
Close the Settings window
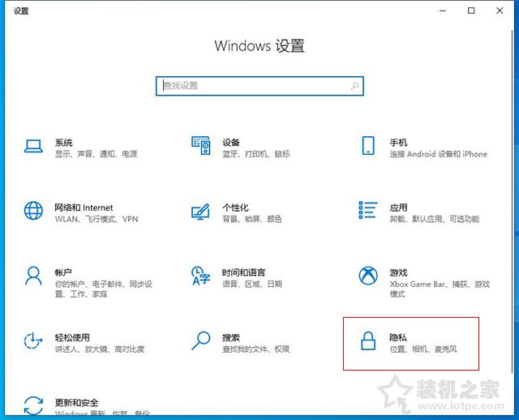point(500,11)
